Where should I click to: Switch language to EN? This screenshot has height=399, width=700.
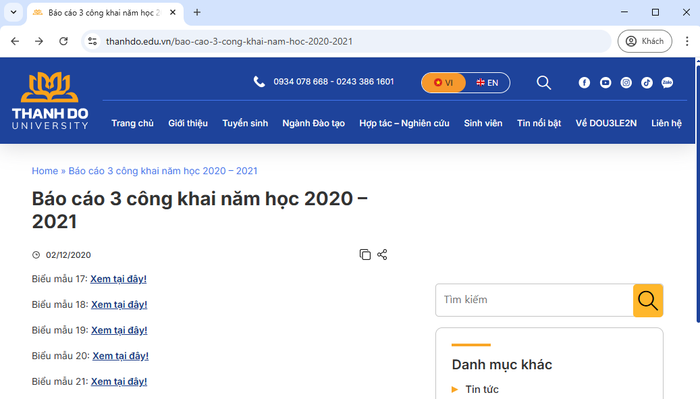[x=487, y=83]
